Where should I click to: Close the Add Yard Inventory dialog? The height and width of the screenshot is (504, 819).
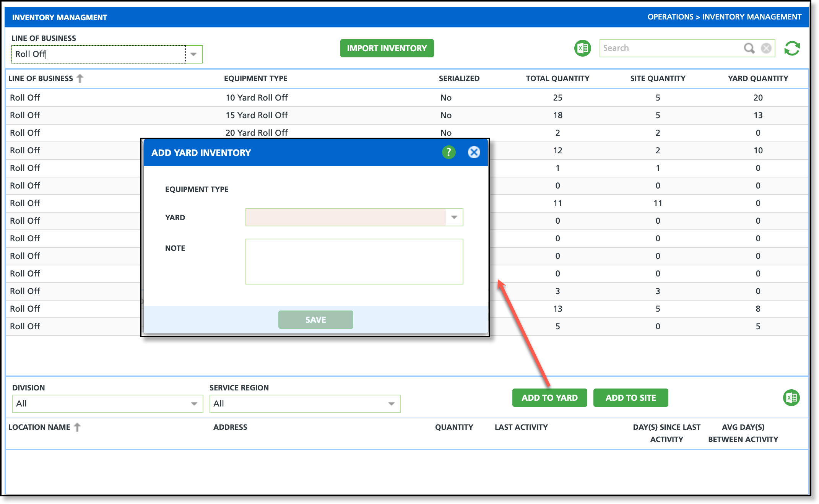(474, 152)
